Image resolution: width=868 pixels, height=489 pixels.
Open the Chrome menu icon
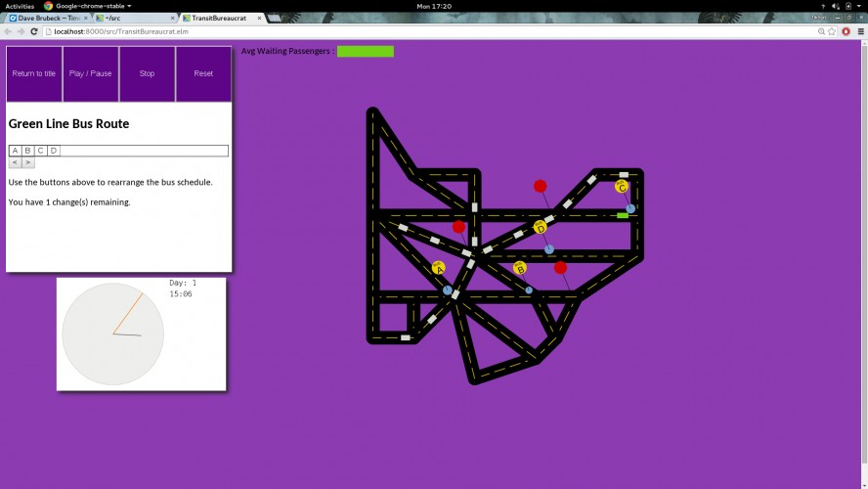pos(860,31)
